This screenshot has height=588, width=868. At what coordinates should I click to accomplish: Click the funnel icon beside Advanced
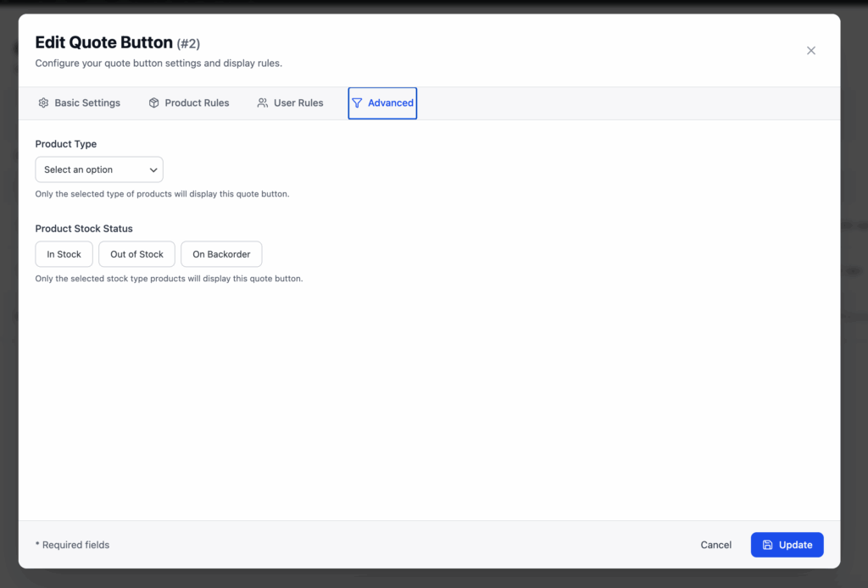(357, 103)
